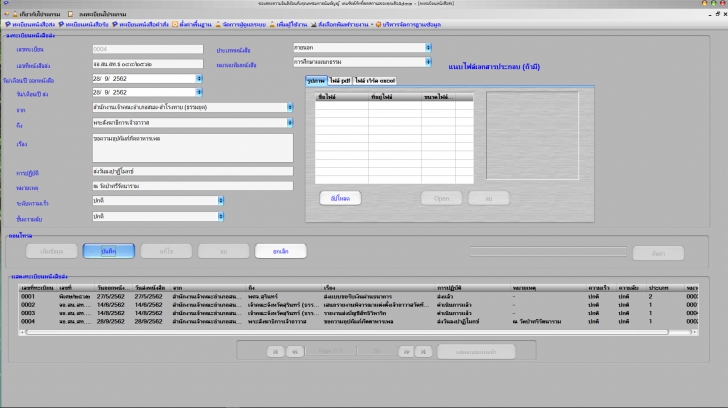Open the issue date picker dropdown

tap(199, 79)
